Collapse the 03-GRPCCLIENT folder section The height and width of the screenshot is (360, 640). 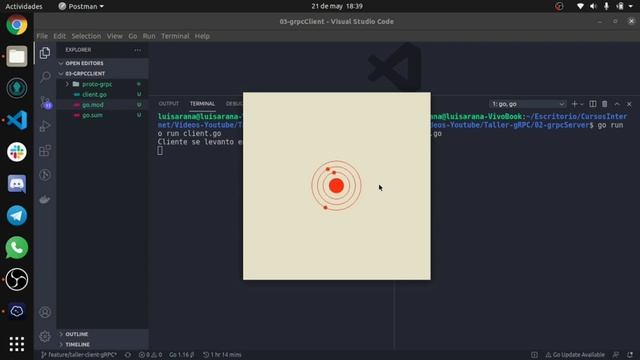coord(102,73)
